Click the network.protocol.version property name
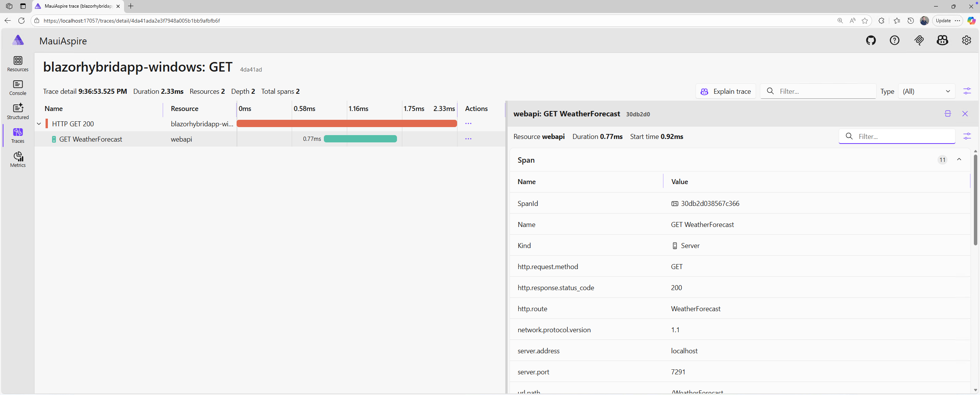 (x=554, y=330)
